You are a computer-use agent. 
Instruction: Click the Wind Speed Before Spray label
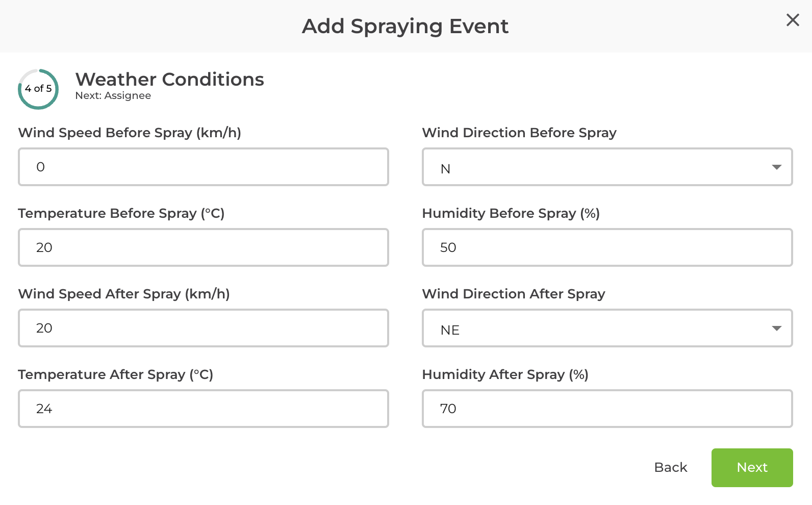pyautogui.click(x=130, y=133)
